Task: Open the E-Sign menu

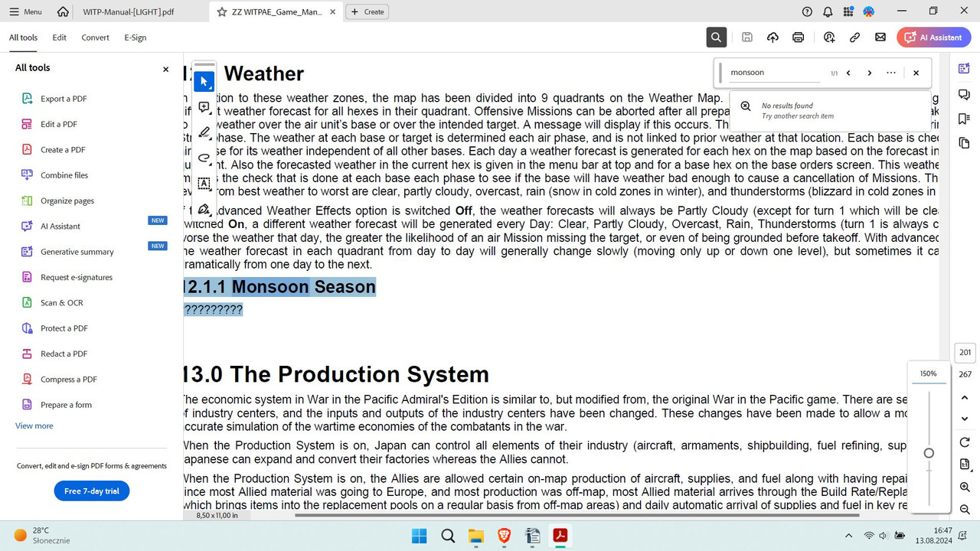Action: [136, 37]
